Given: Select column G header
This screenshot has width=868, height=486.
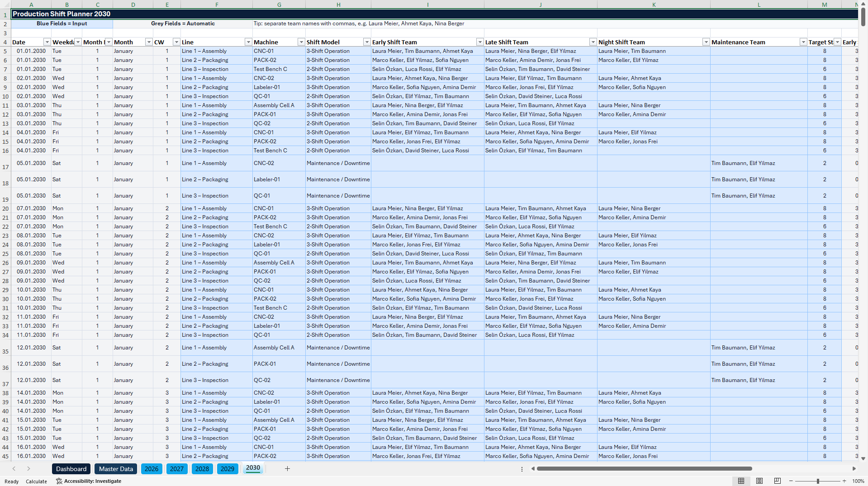Looking at the screenshot, I should (x=279, y=5).
